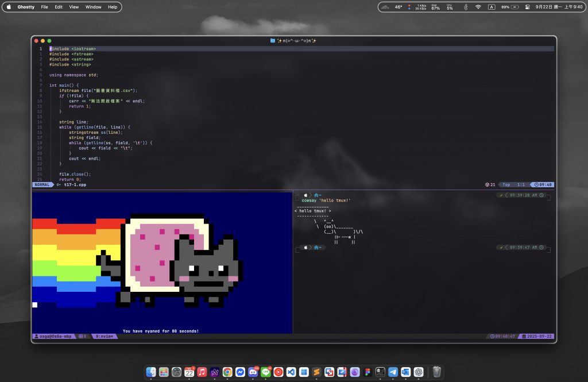The image size is (588, 382).
Task: Click the cowsay 'hello tmux!' command
Action: 326,200
